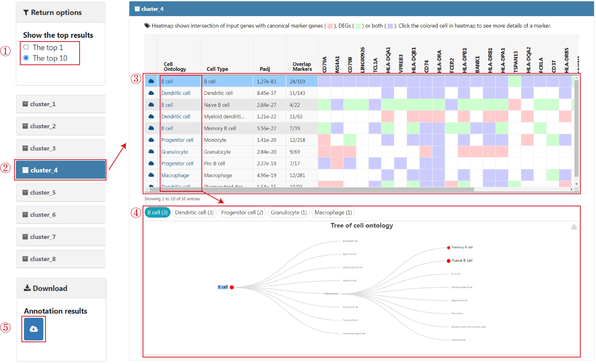
Task: Open Granulocyte cell ontology link
Action: (x=174, y=152)
